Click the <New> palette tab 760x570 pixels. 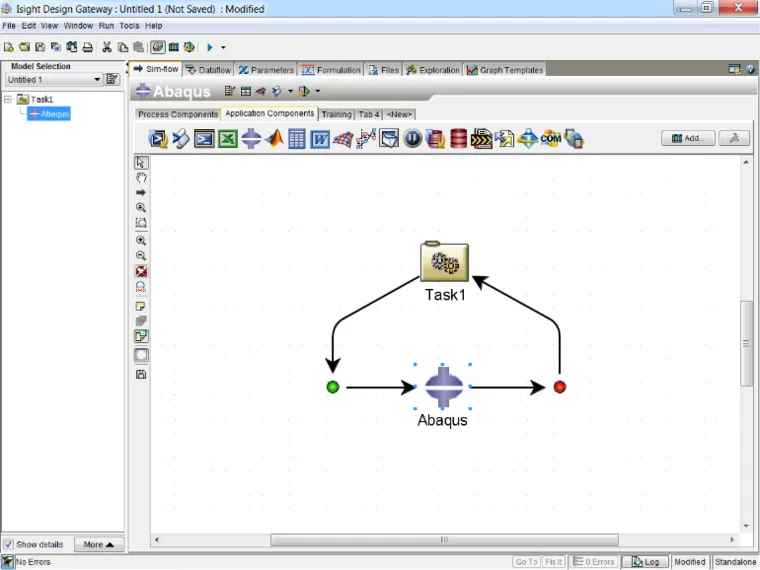(x=399, y=114)
